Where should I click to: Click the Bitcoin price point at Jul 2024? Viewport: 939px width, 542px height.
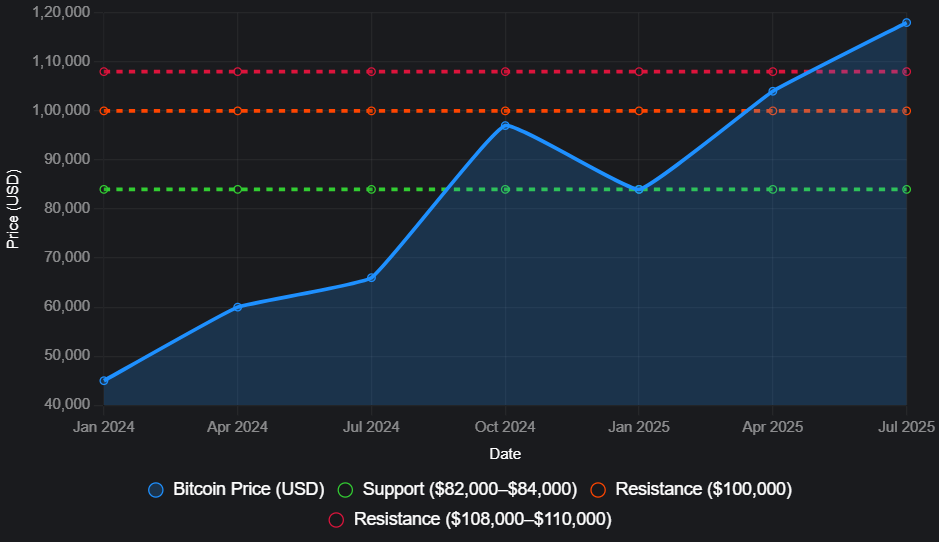(x=371, y=278)
